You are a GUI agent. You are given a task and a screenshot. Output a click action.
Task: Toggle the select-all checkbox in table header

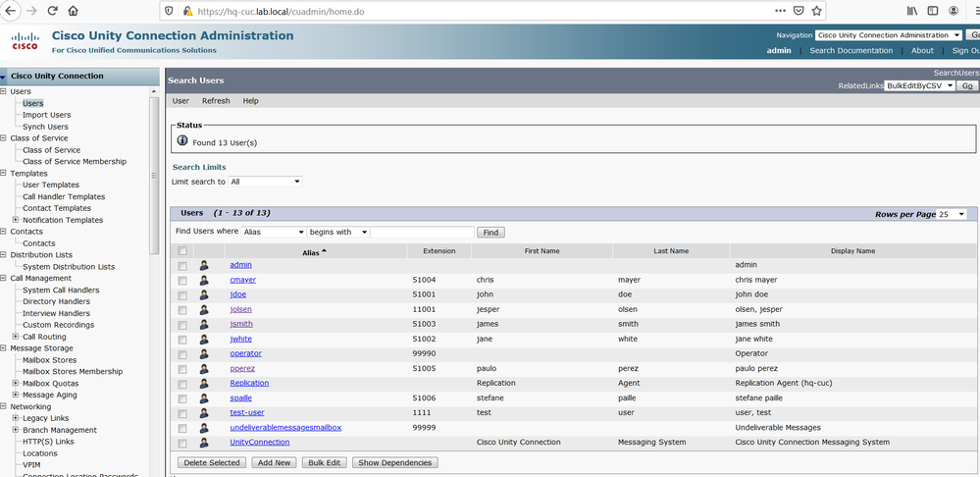(182, 251)
